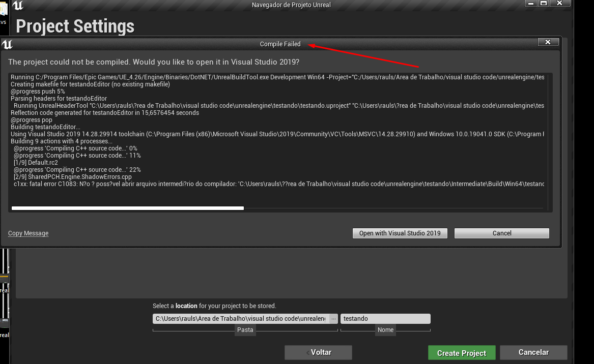
Task: Select the 'Building testandoEditor...' log line
Action: click(x=45, y=127)
